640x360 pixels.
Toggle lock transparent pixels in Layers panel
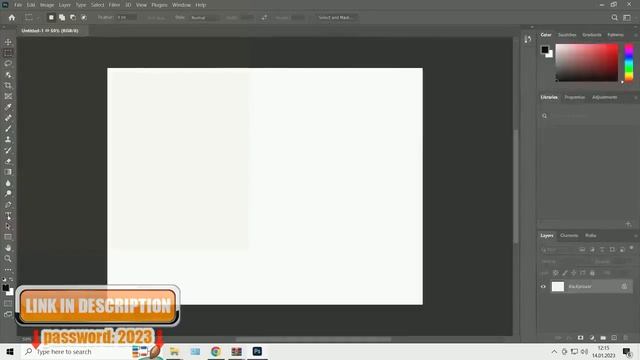click(x=556, y=273)
